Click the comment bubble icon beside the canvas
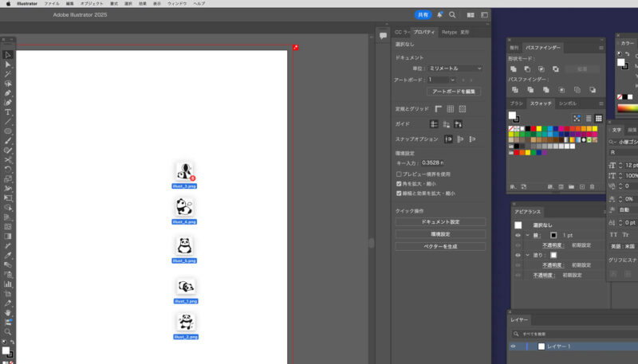 (383, 36)
